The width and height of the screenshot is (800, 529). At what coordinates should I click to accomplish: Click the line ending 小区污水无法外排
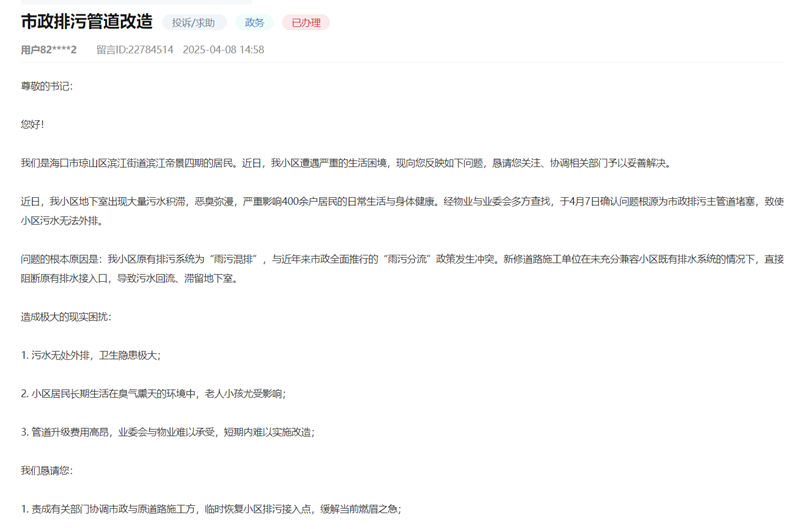pos(61,221)
